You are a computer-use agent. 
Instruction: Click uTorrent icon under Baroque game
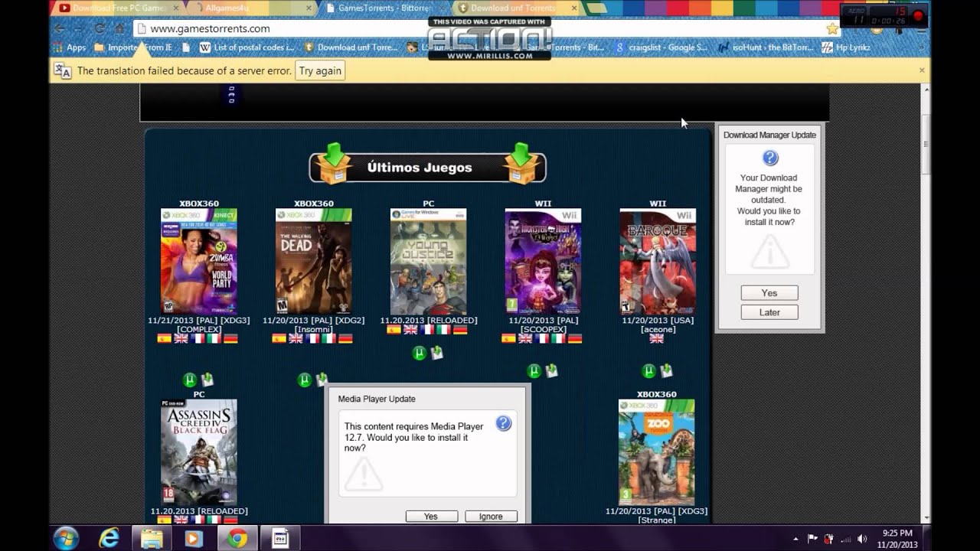(648, 371)
